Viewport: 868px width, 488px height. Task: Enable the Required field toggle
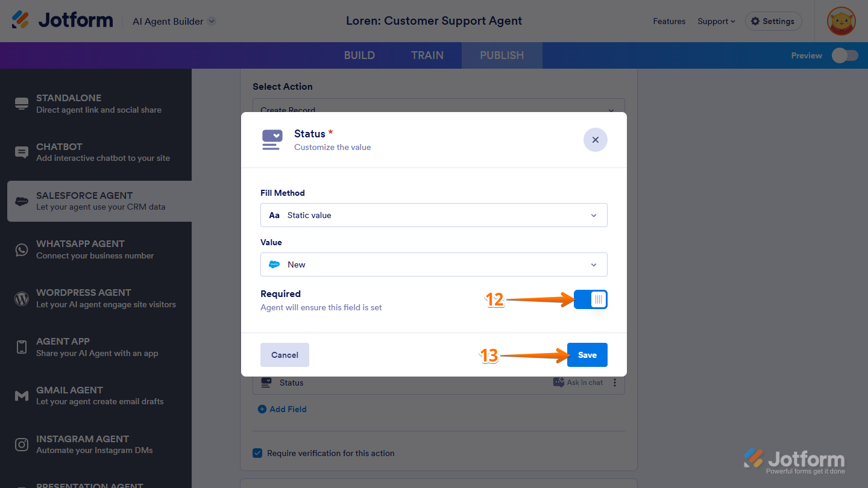pos(590,299)
